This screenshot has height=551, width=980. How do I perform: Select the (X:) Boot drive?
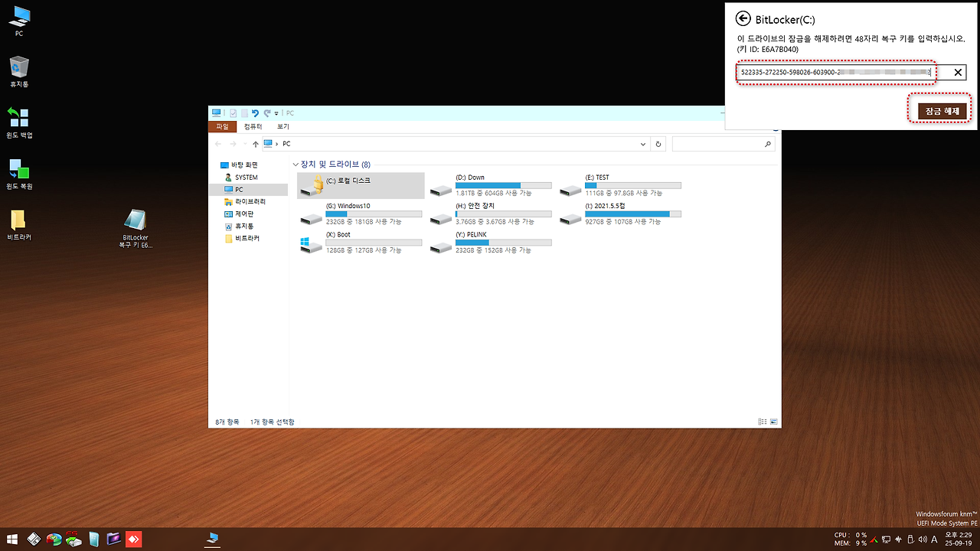[x=361, y=242]
